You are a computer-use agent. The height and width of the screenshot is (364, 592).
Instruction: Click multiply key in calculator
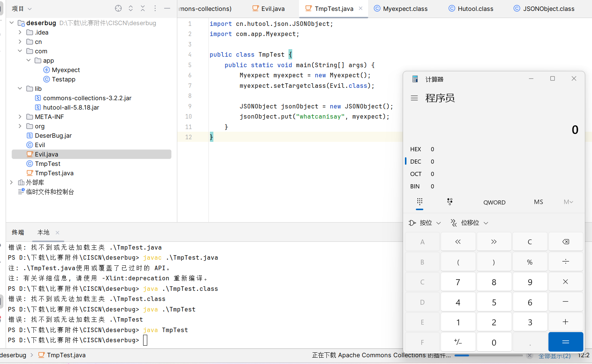coord(566,282)
